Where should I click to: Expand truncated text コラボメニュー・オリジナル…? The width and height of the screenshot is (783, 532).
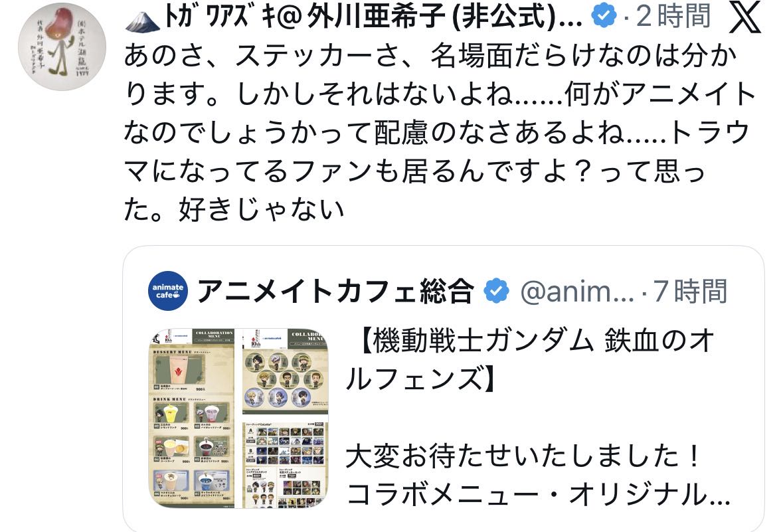pyautogui.click(x=539, y=494)
